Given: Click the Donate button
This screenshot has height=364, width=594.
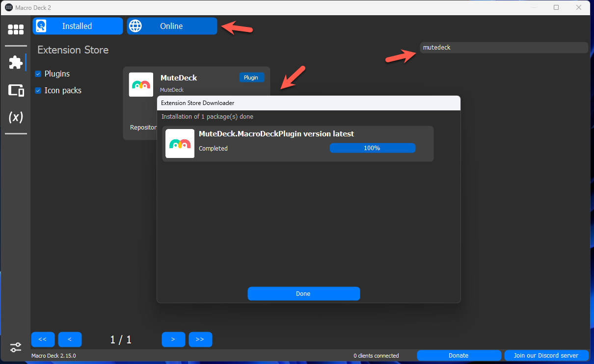Looking at the screenshot, I should [459, 355].
